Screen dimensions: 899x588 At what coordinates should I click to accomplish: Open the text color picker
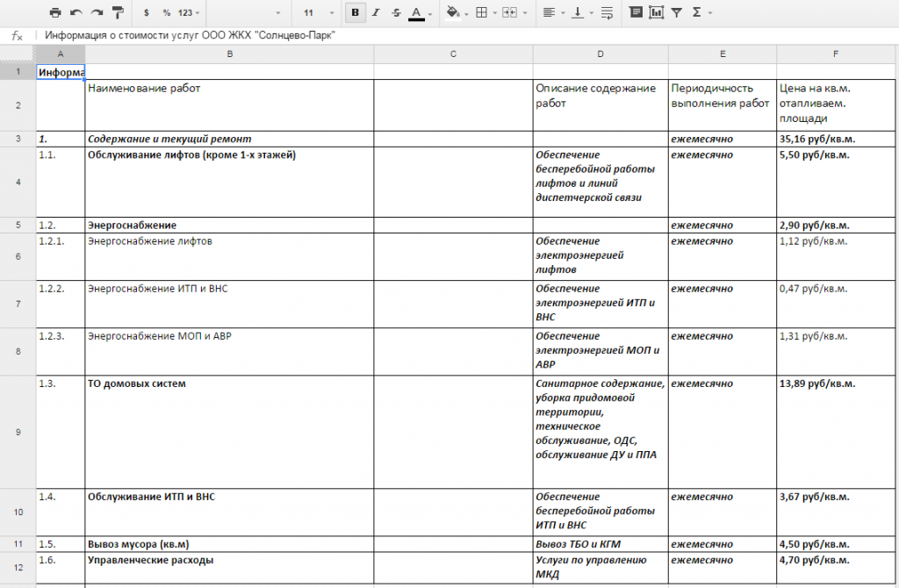pos(416,12)
